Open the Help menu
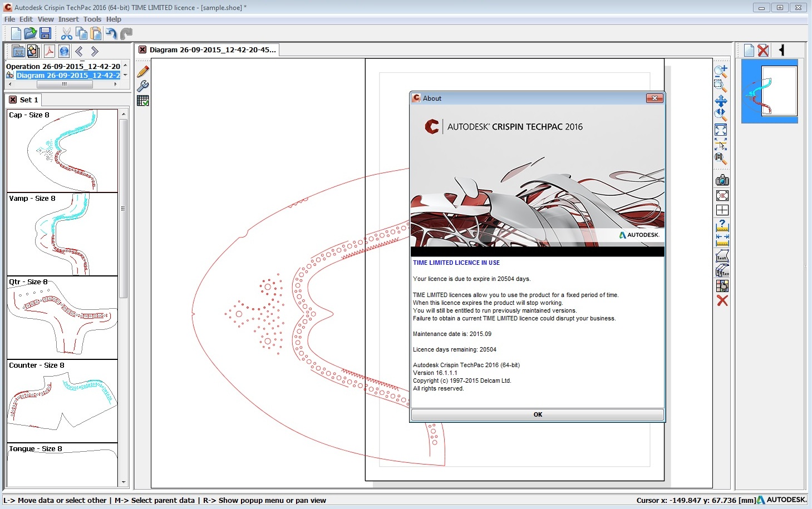The width and height of the screenshot is (812, 509). click(114, 19)
